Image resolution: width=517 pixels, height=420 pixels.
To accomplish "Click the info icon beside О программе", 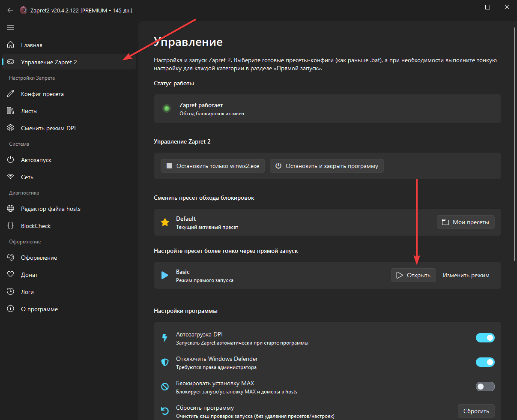I will (x=11, y=309).
